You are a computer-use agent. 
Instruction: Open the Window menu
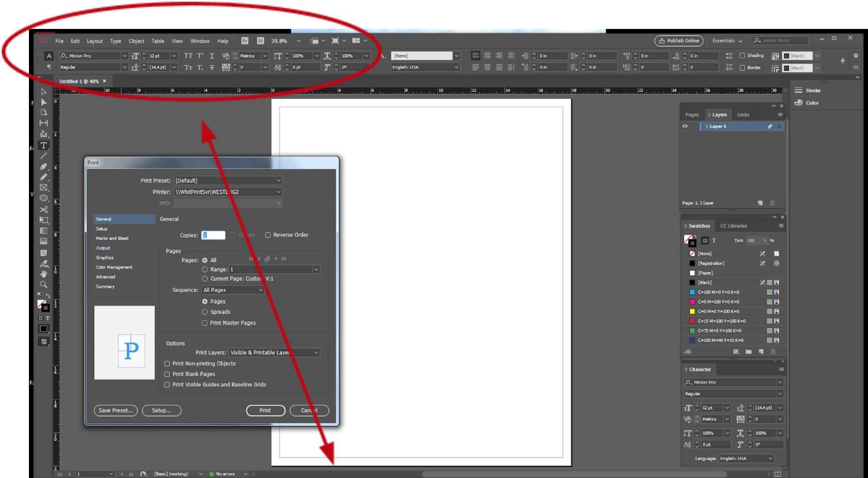(x=200, y=41)
